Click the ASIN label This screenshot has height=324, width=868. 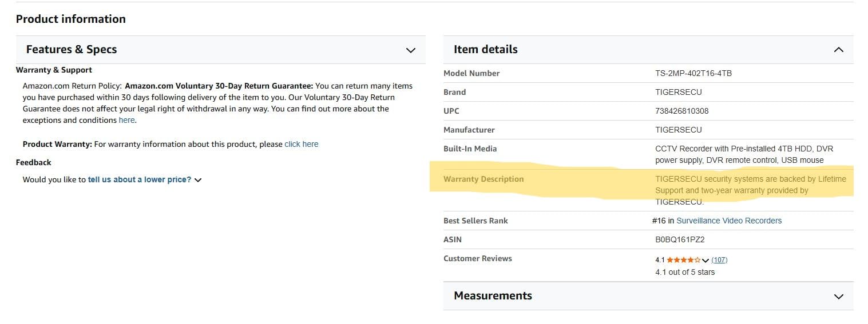click(453, 239)
